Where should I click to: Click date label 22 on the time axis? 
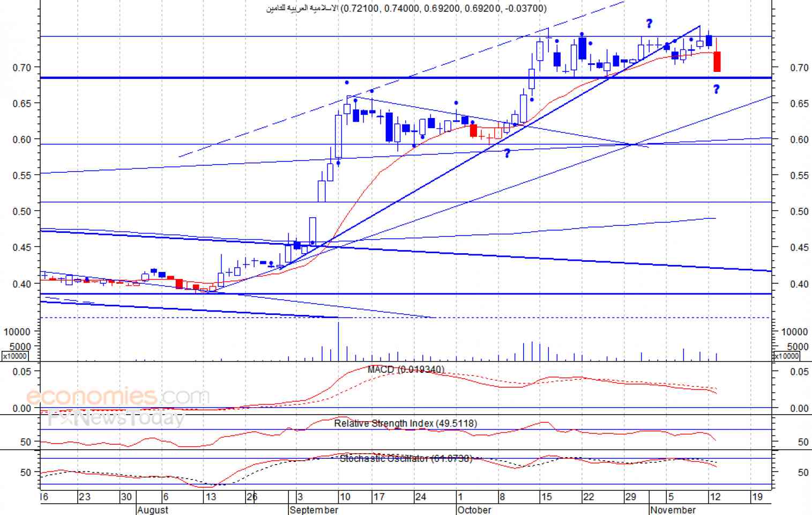[588, 497]
